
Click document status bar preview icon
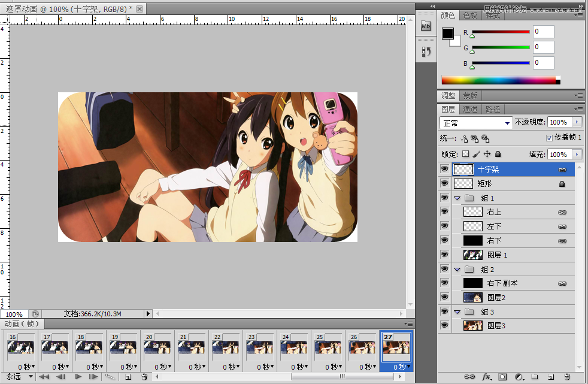[35, 314]
